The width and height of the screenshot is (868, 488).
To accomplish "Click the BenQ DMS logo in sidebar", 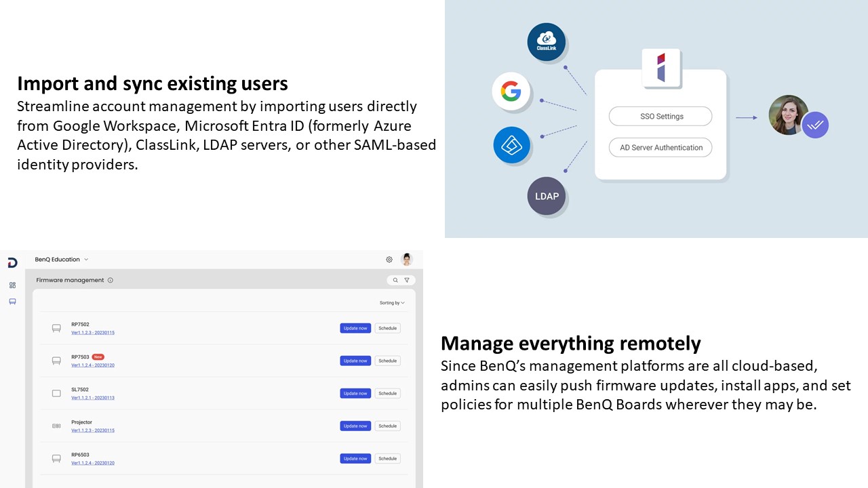I will coord(12,263).
